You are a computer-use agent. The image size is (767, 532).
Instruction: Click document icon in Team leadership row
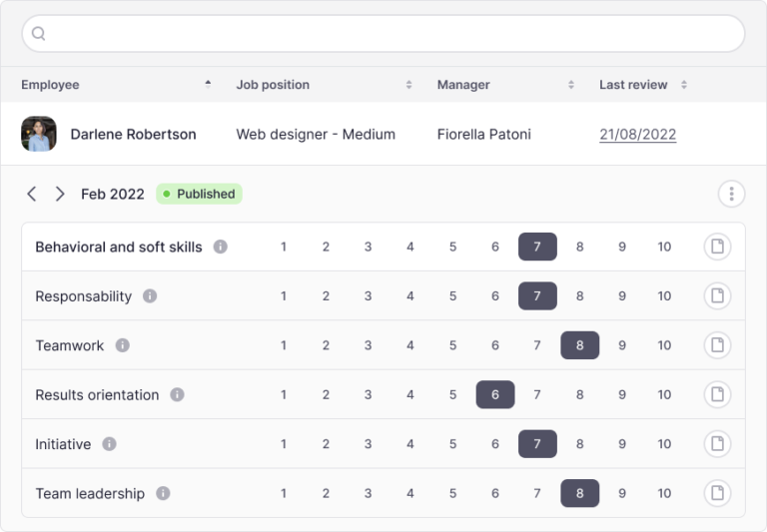point(717,493)
